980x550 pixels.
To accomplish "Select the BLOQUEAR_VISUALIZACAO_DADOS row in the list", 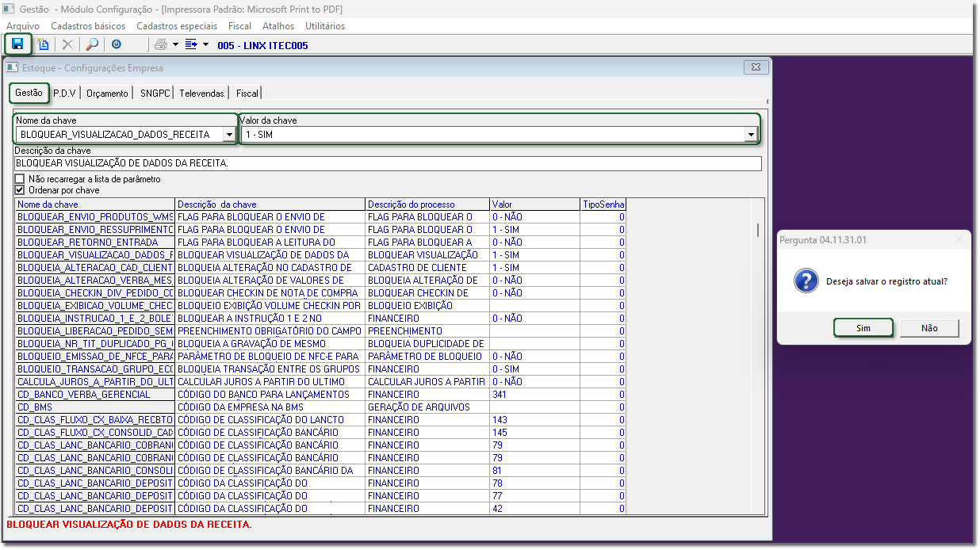I will point(320,254).
